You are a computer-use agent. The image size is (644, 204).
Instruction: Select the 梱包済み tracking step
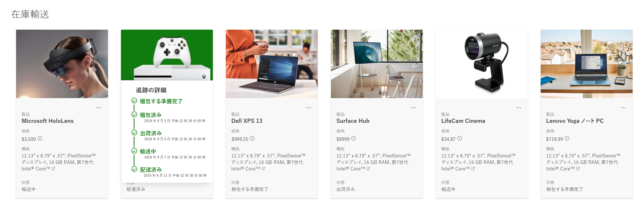[x=151, y=115]
